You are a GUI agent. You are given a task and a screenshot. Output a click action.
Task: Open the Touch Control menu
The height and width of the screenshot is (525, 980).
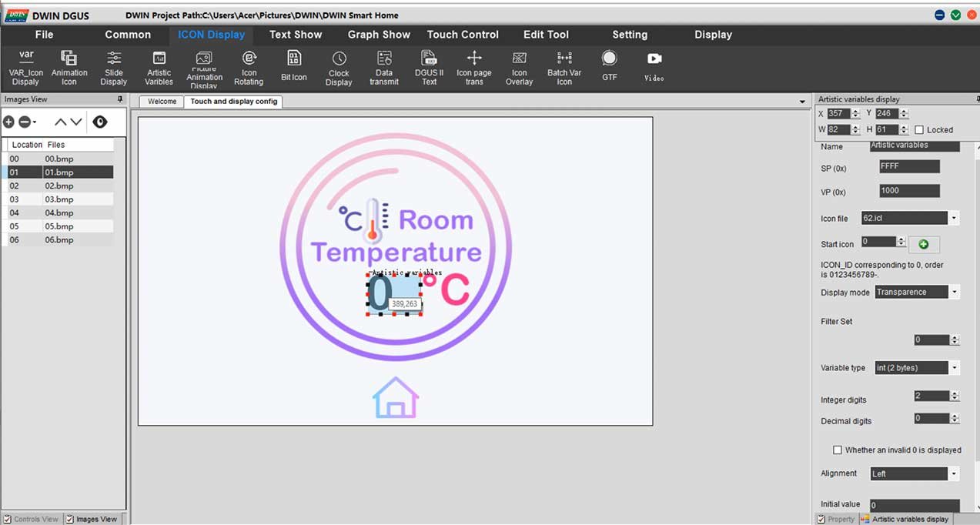point(463,34)
